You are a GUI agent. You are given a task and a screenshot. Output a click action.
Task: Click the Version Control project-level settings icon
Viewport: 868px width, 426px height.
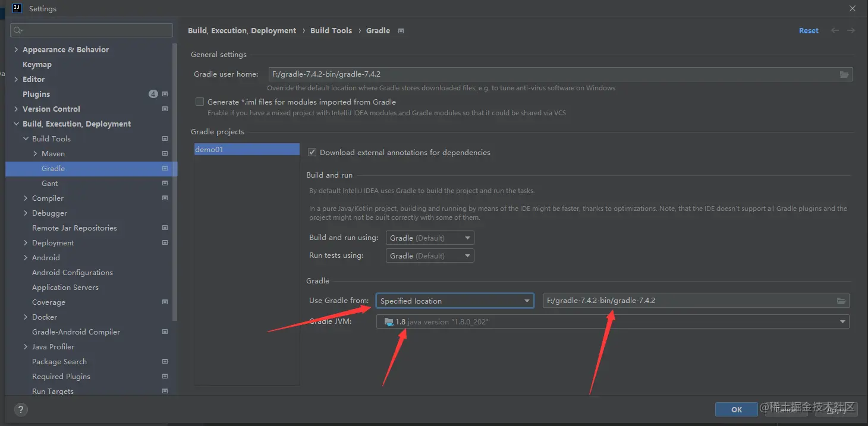165,109
